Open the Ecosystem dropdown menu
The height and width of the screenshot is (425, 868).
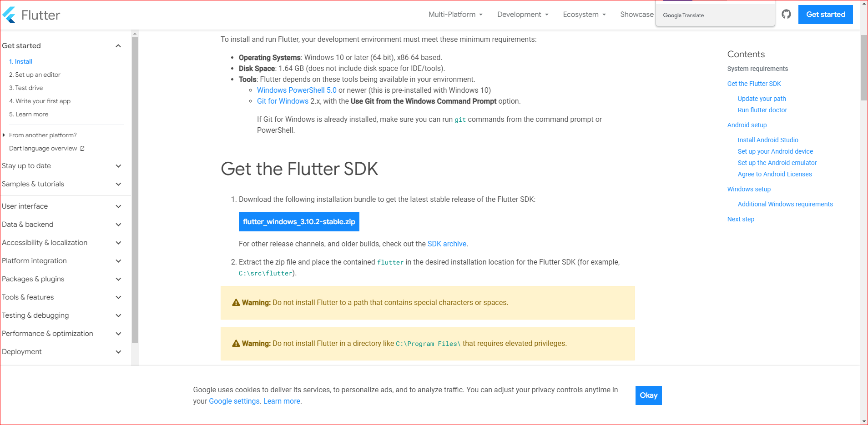[x=584, y=15]
